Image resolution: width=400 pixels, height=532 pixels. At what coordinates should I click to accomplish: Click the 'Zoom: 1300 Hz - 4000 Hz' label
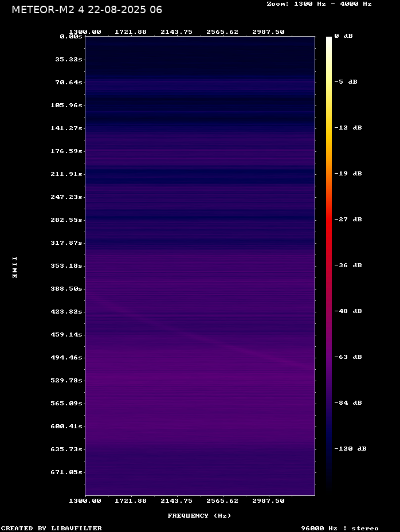pyautogui.click(x=319, y=4)
